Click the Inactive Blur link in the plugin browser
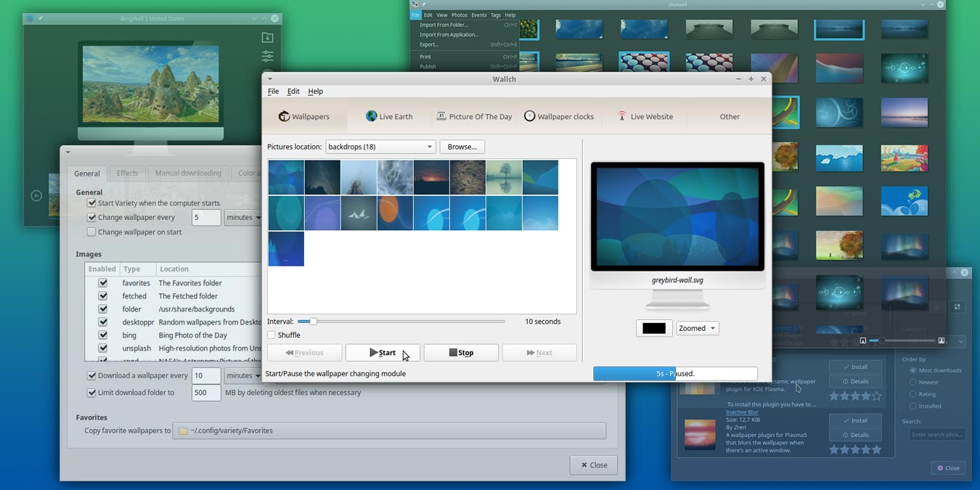This screenshot has height=490, width=980. pyautogui.click(x=742, y=412)
